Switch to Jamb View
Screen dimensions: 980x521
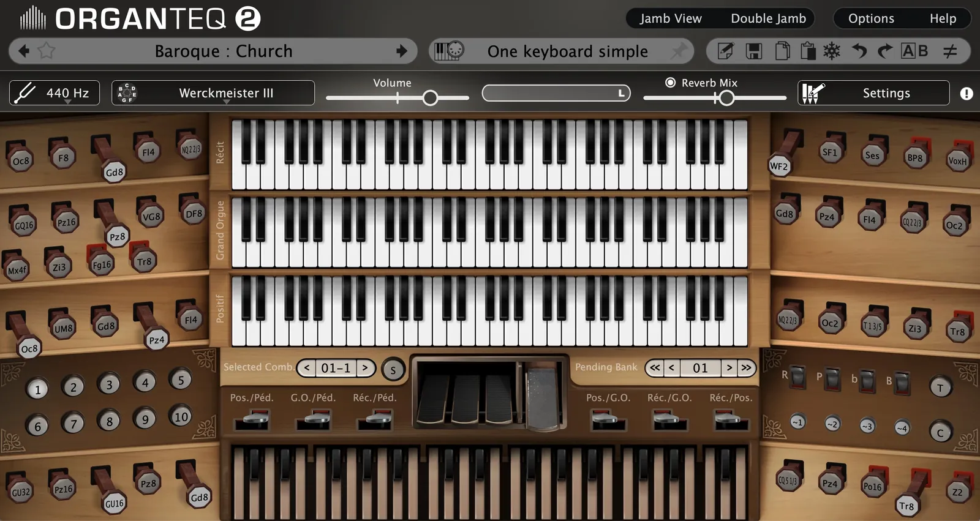[x=671, y=18]
